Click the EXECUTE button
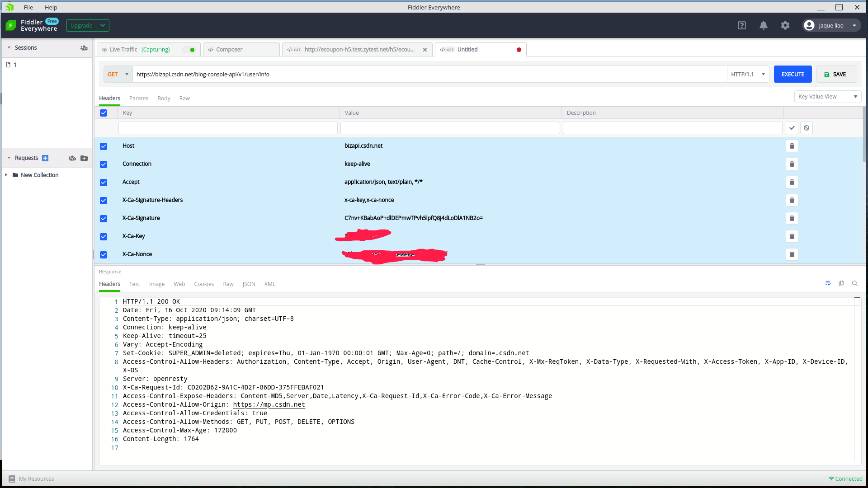868x488 pixels. 793,74
